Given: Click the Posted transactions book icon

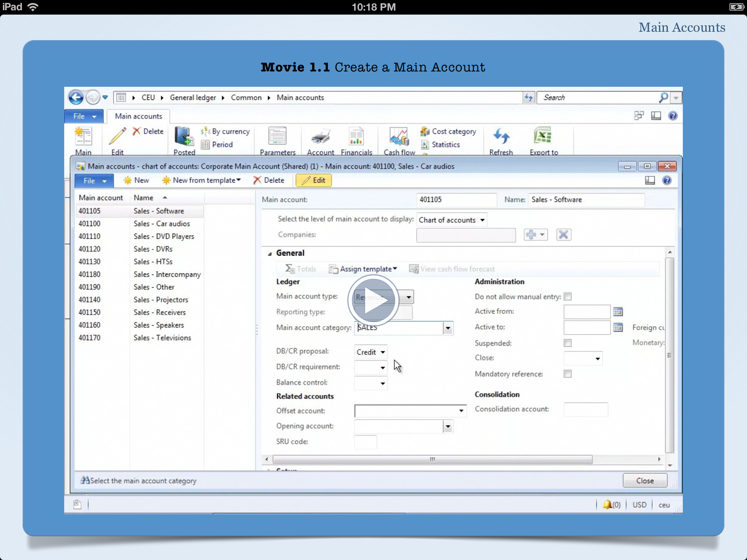Looking at the screenshot, I should [x=184, y=137].
